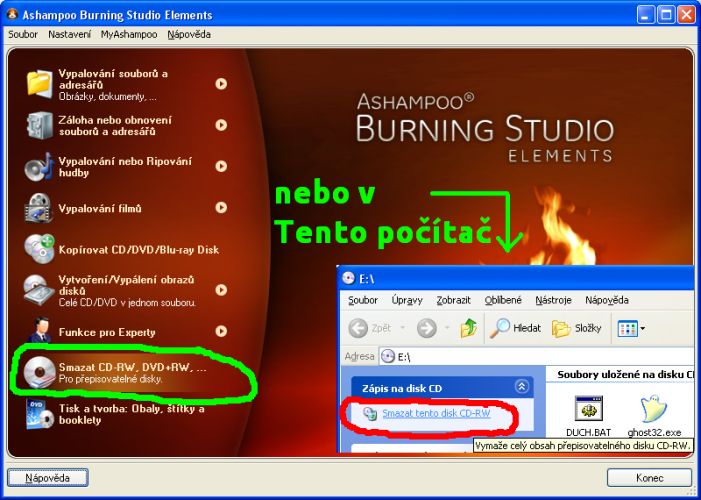Click the erase icon beside Smazat tento disk
The width and height of the screenshot is (701, 500).
(x=370, y=414)
